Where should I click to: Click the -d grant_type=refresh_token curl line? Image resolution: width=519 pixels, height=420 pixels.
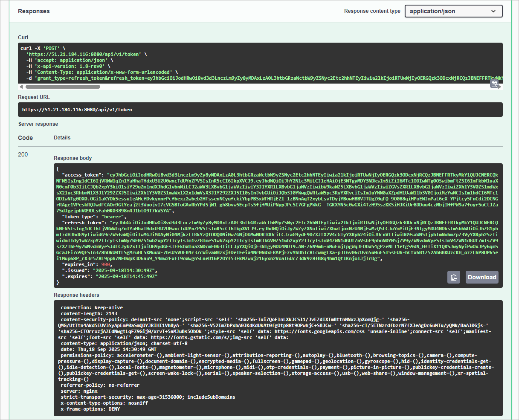click(x=264, y=78)
